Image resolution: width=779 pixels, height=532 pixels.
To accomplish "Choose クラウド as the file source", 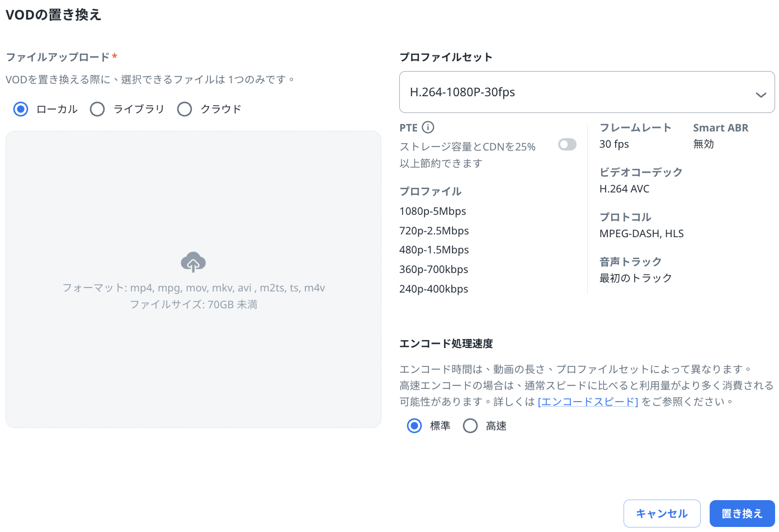I will coord(185,109).
